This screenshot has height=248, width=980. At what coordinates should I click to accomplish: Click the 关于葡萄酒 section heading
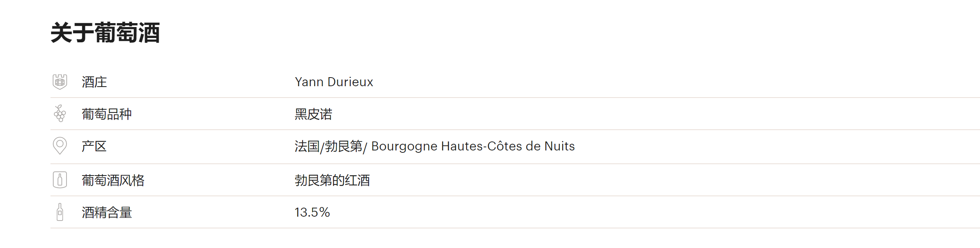[x=105, y=33]
